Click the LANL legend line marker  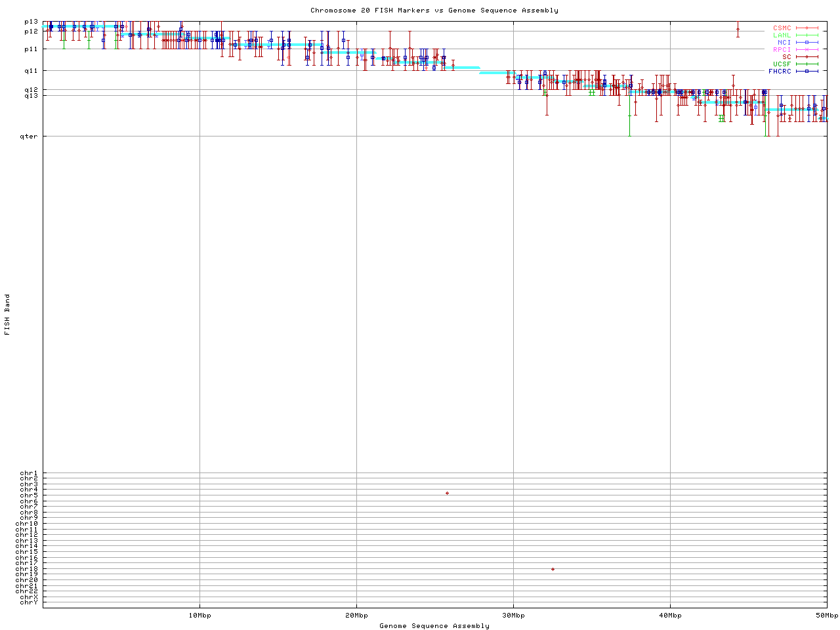(807, 35)
